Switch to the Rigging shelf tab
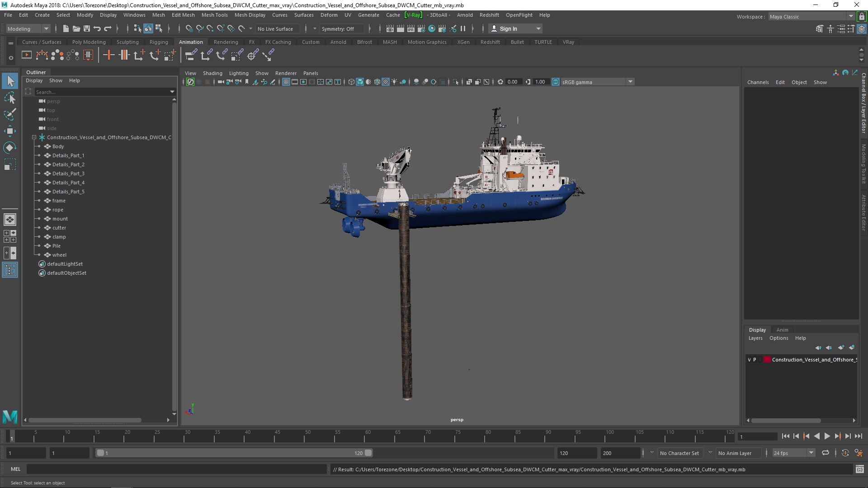The height and width of the screenshot is (488, 868). point(159,42)
